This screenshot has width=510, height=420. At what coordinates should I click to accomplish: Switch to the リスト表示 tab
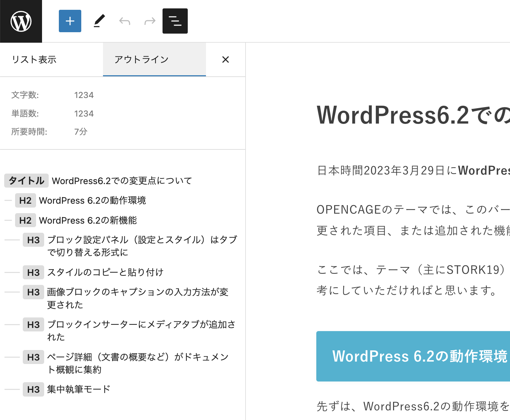pyautogui.click(x=34, y=59)
